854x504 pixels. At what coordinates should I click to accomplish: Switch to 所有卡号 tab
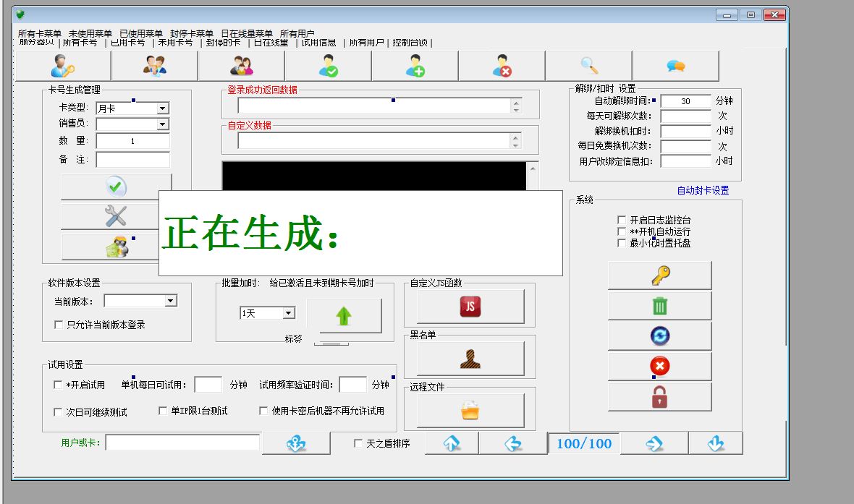pyautogui.click(x=80, y=43)
